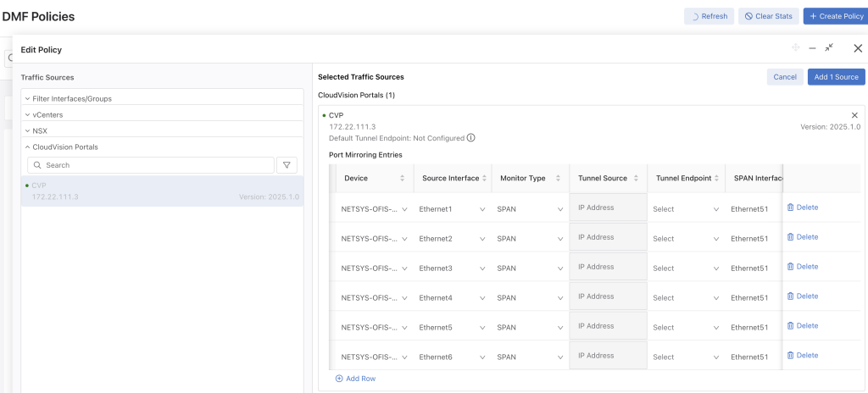Click the info icon next to Not Configured
The height and width of the screenshot is (393, 868).
click(x=471, y=138)
